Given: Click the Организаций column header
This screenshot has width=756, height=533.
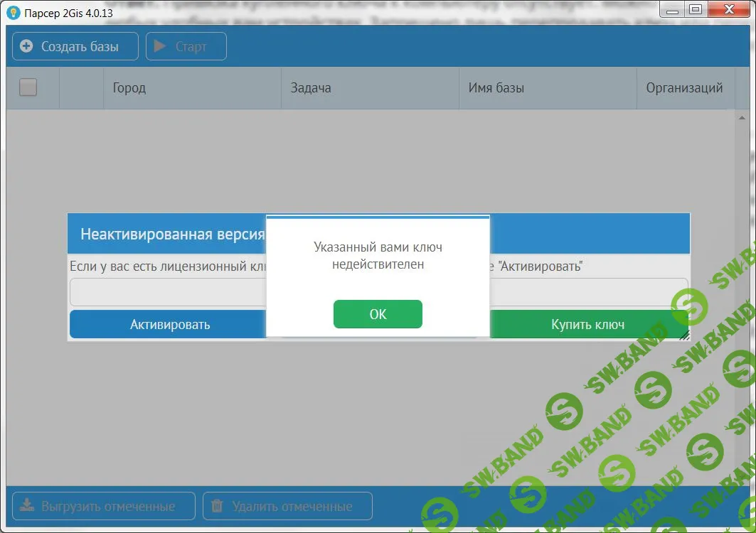Looking at the screenshot, I should point(684,88).
